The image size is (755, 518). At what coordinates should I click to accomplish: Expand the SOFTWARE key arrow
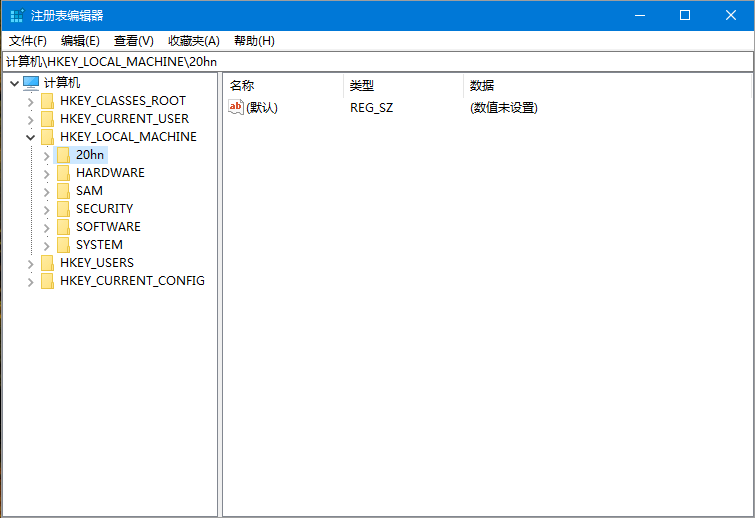pyautogui.click(x=46, y=227)
